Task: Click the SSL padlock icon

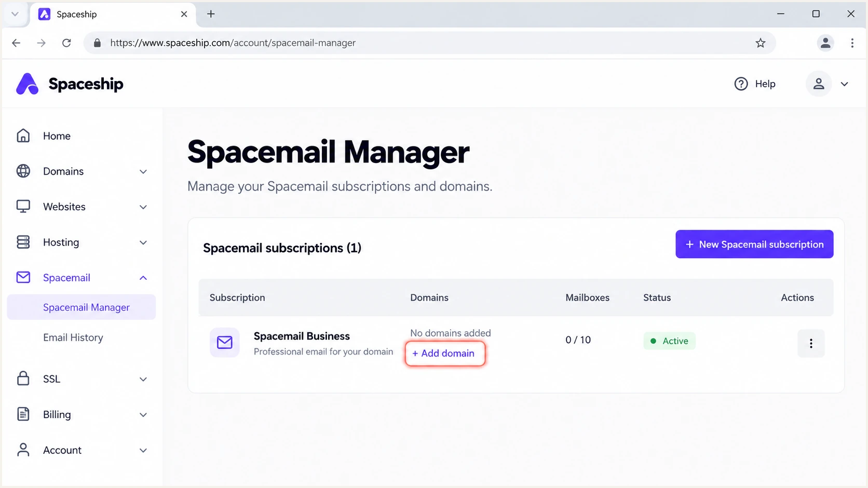Action: [x=23, y=378]
